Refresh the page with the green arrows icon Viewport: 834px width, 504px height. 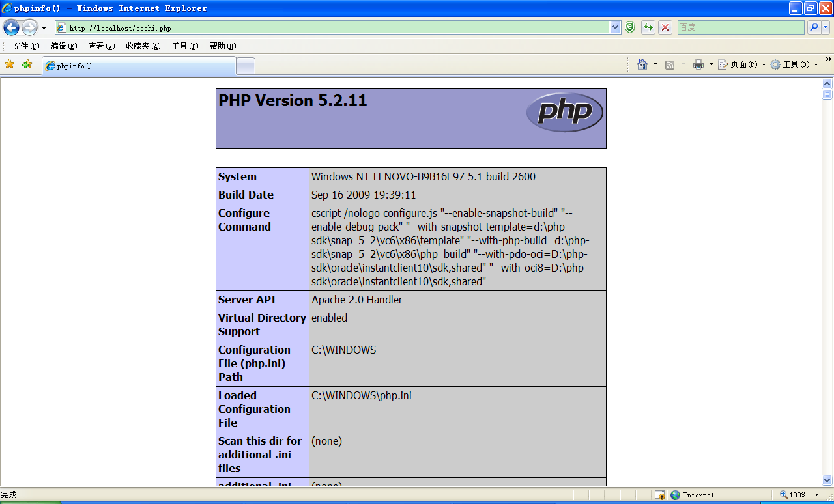pyautogui.click(x=648, y=27)
